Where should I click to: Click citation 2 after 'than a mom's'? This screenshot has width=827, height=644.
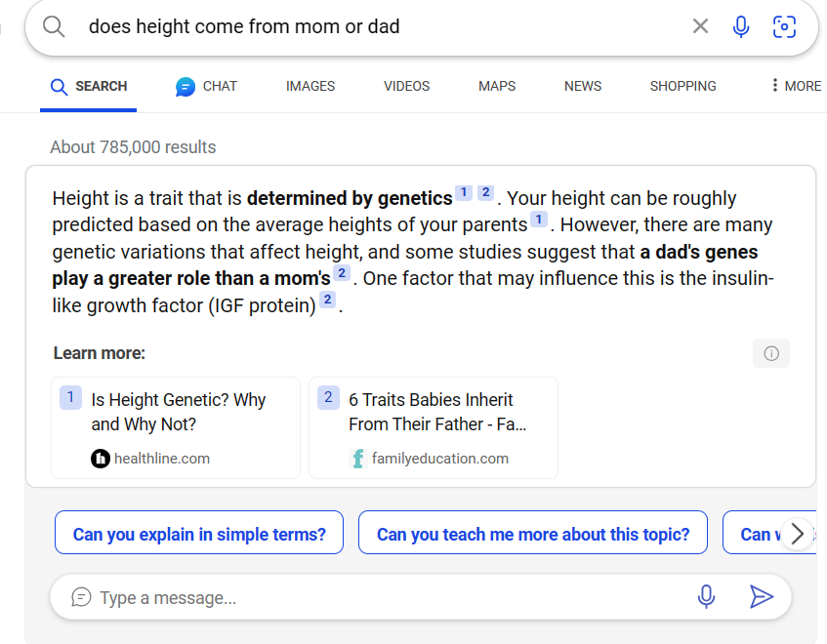[342, 273]
